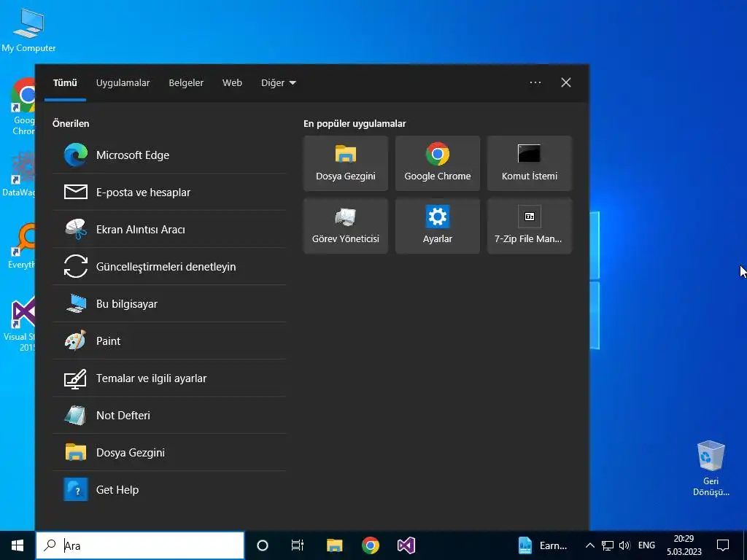
Task: Open Görev Yöneticisi tile
Action: tap(345, 226)
